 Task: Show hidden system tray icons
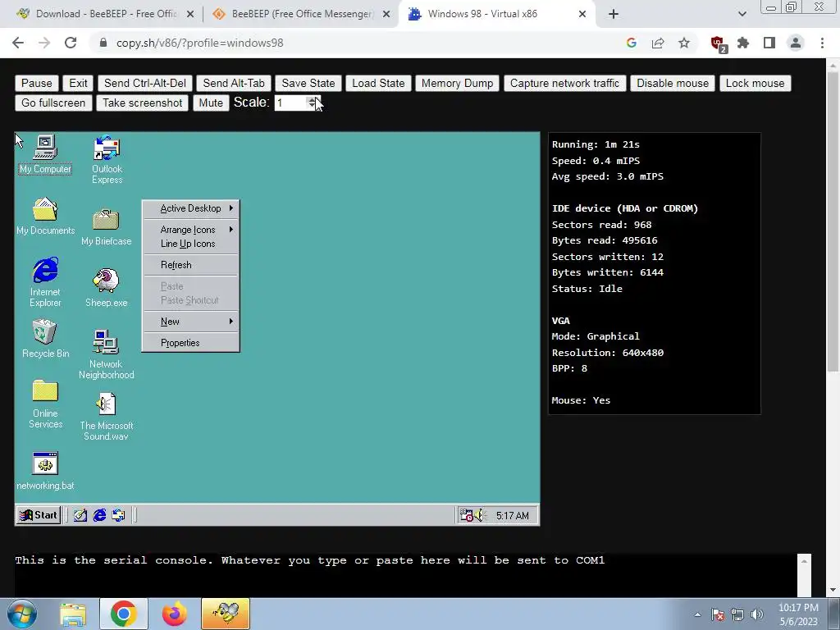tap(697, 614)
